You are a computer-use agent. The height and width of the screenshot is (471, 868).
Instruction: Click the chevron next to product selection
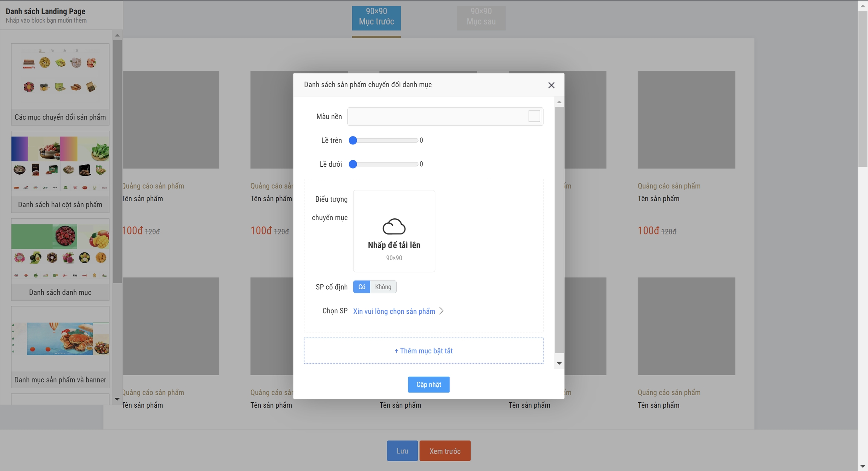[x=442, y=311]
